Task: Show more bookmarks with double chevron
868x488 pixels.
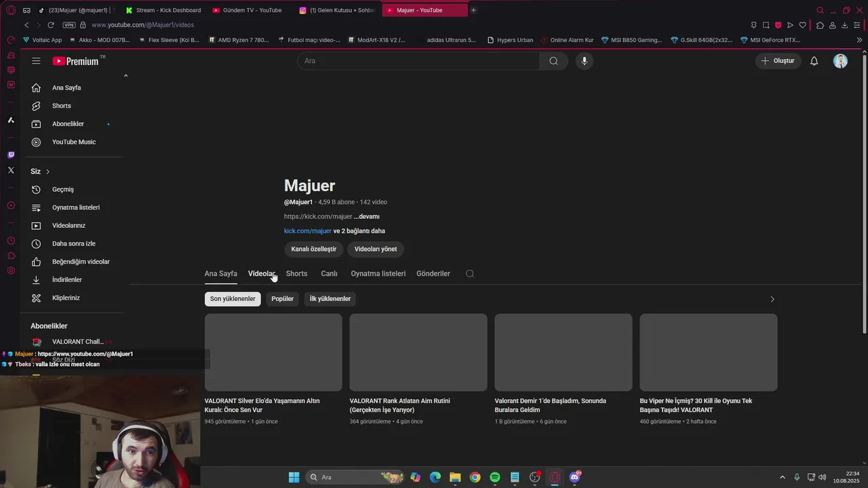Action: click(x=859, y=40)
